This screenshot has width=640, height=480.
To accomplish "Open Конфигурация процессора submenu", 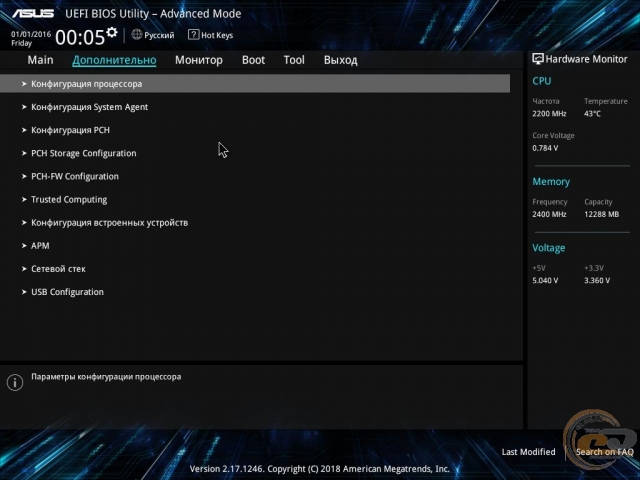I will (255, 84).
